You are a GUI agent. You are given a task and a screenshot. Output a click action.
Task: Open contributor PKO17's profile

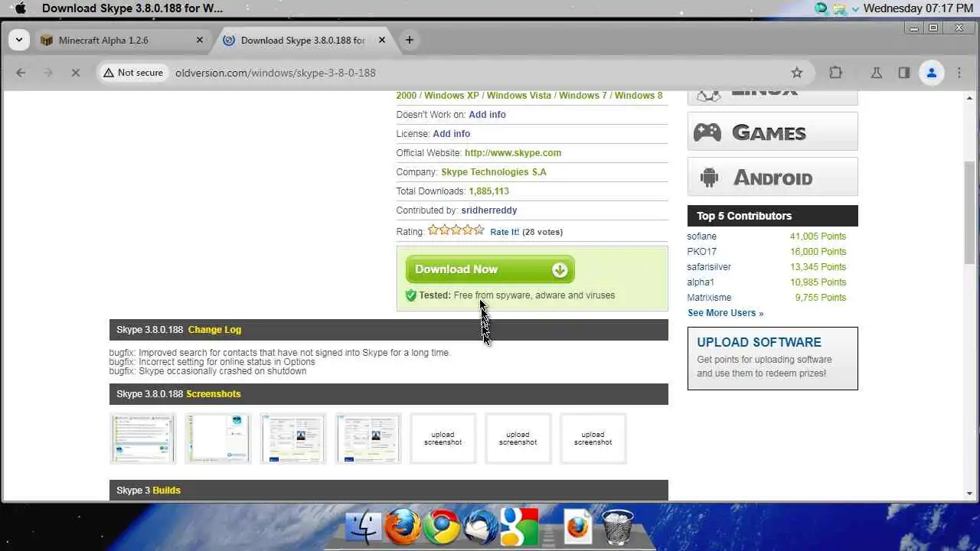[702, 252]
